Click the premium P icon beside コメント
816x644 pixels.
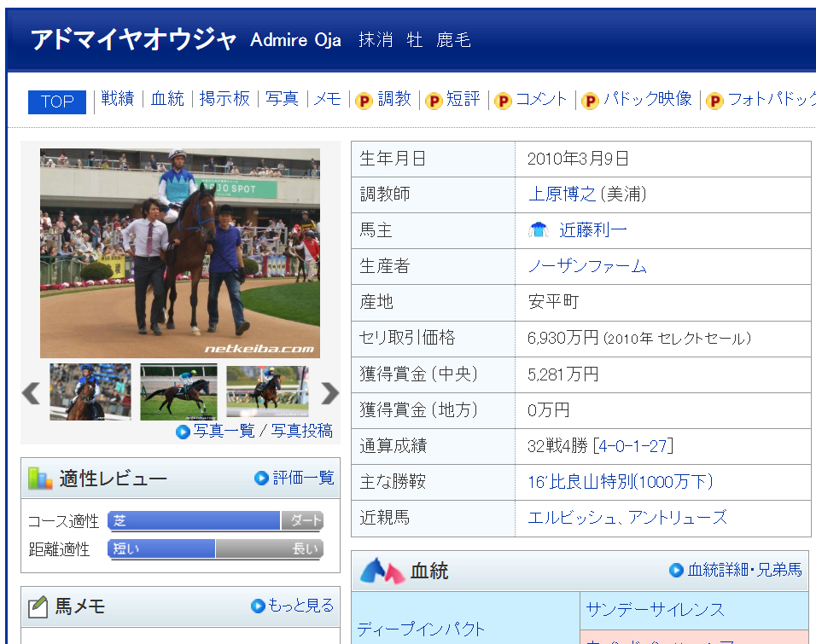503,101
